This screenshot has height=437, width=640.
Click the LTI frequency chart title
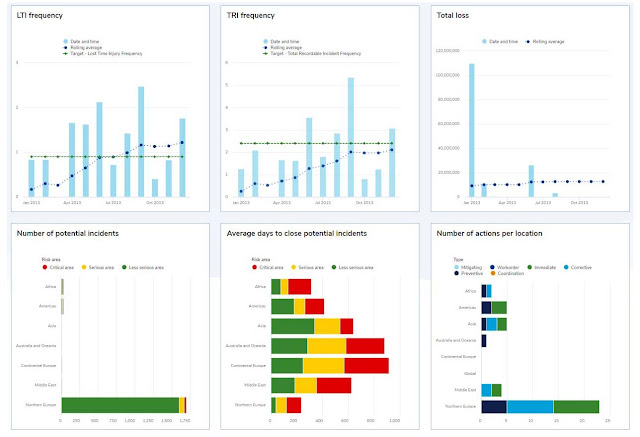pos(40,15)
